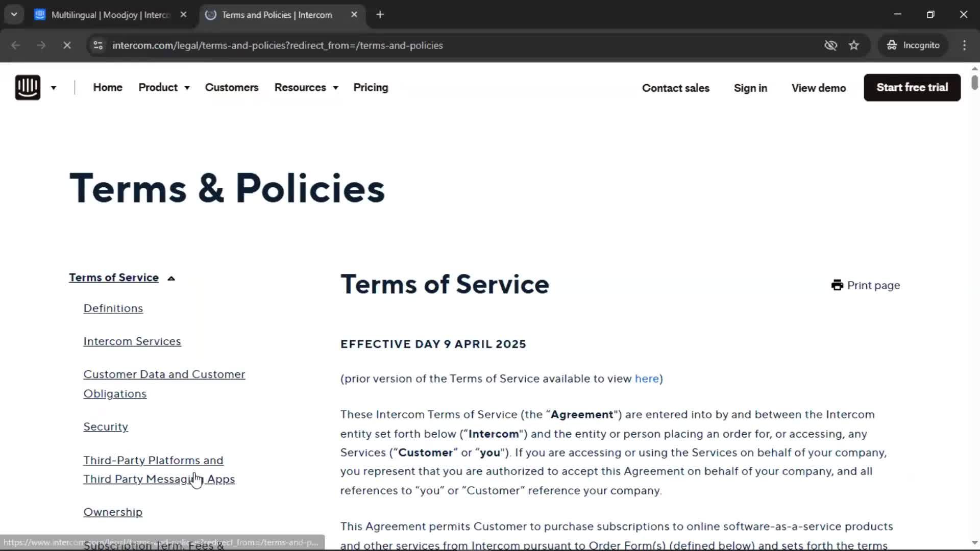This screenshot has height=551, width=980.
Task: Open a new tab with plus button
Action: 380,15
